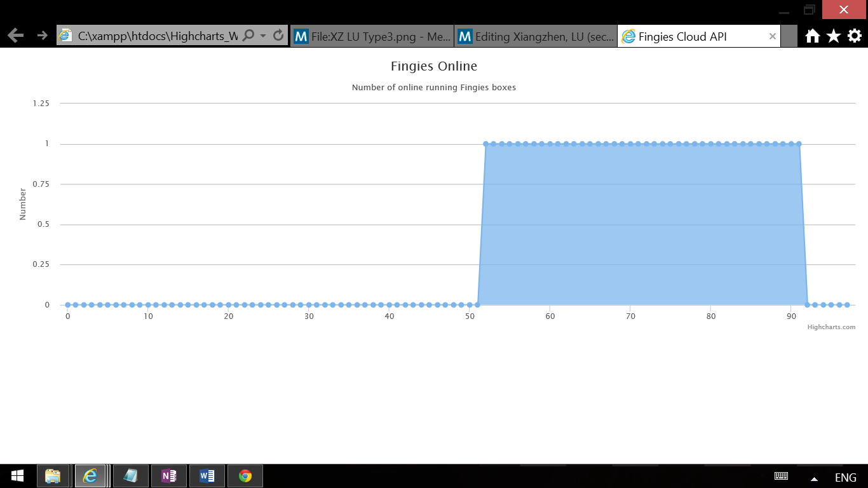Open a new tab with blank tab button
Screen dimensions: 868x488
[789, 36]
